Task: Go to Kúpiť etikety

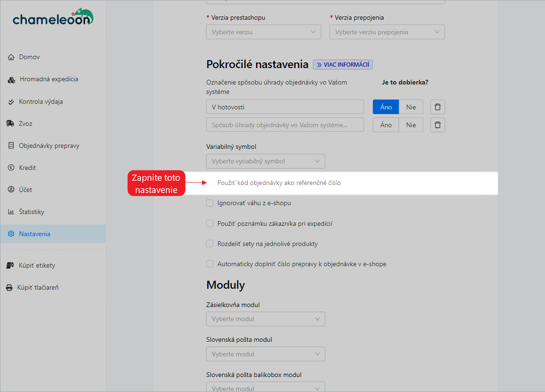Action: tap(11, 265)
